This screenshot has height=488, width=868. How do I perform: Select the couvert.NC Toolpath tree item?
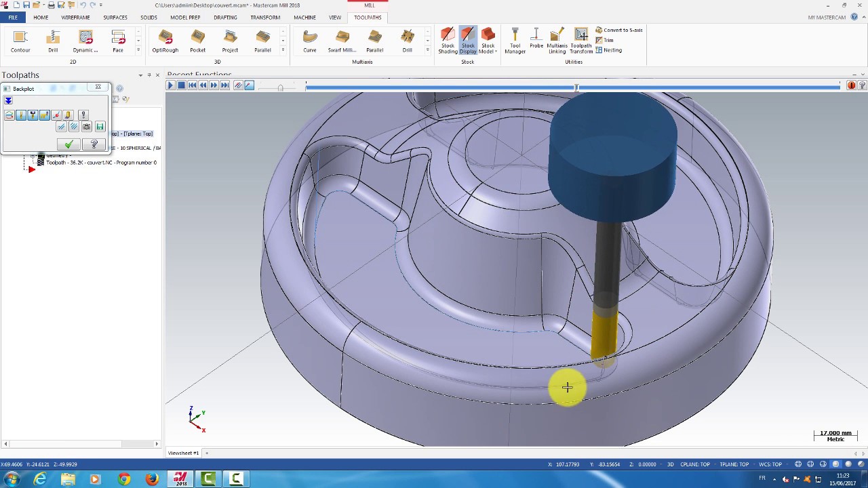point(101,163)
